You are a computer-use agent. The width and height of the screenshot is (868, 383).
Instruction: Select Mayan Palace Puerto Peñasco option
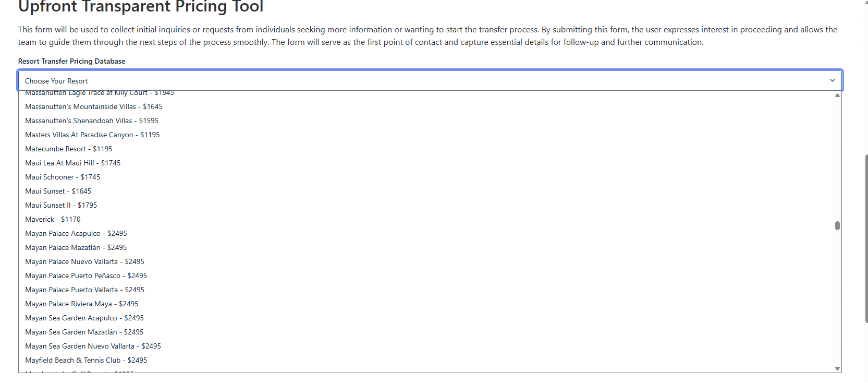[x=86, y=276]
